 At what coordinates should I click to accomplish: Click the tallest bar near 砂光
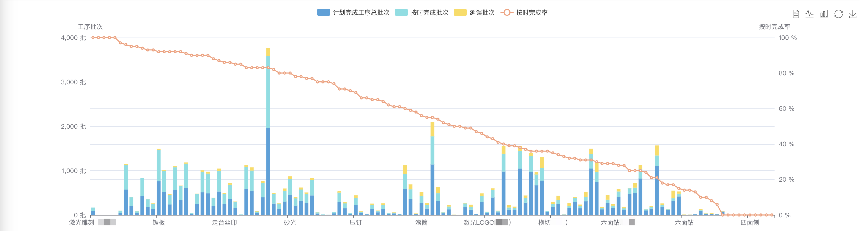[x=268, y=131]
